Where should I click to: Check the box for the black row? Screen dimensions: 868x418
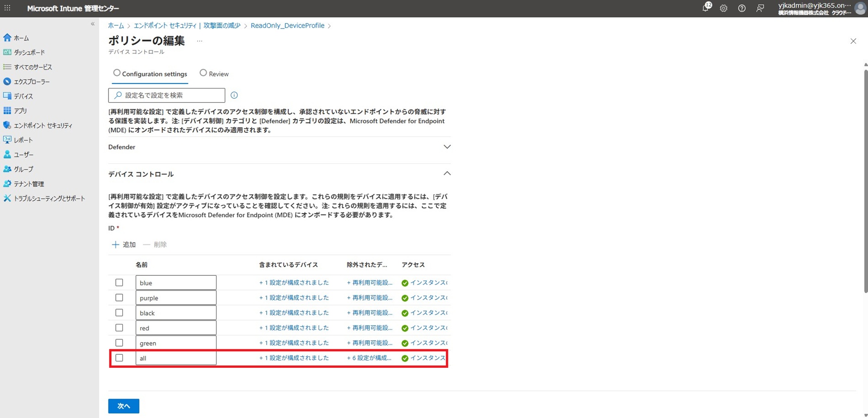coord(119,313)
